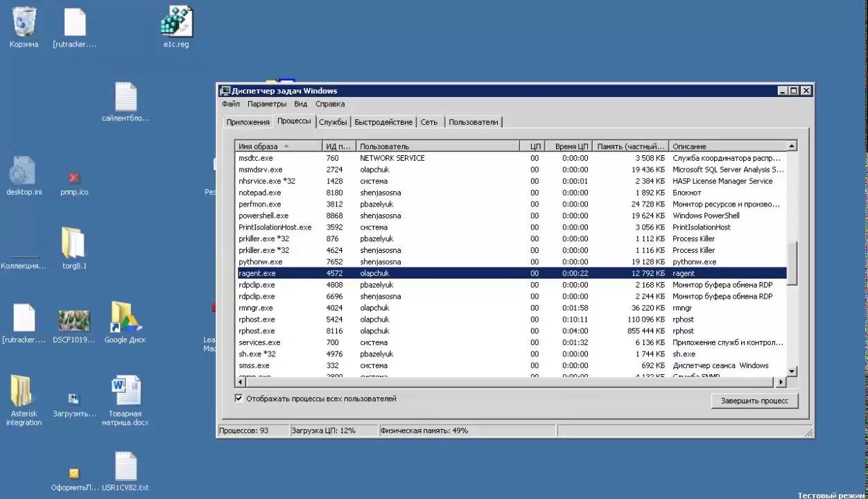
Task: Switch to the Быстродействие tab
Action: click(x=383, y=122)
